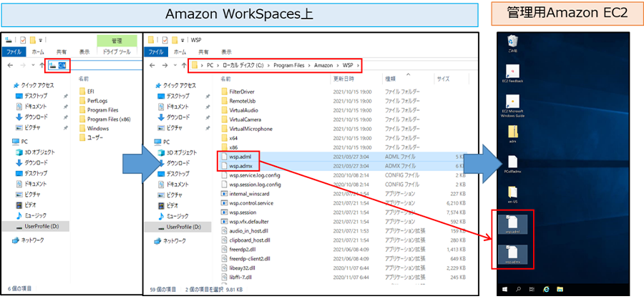Image resolution: width=644 pixels, height=299 pixels.
Task: Sort by 名前 column in WSP window
Action: pos(274,79)
